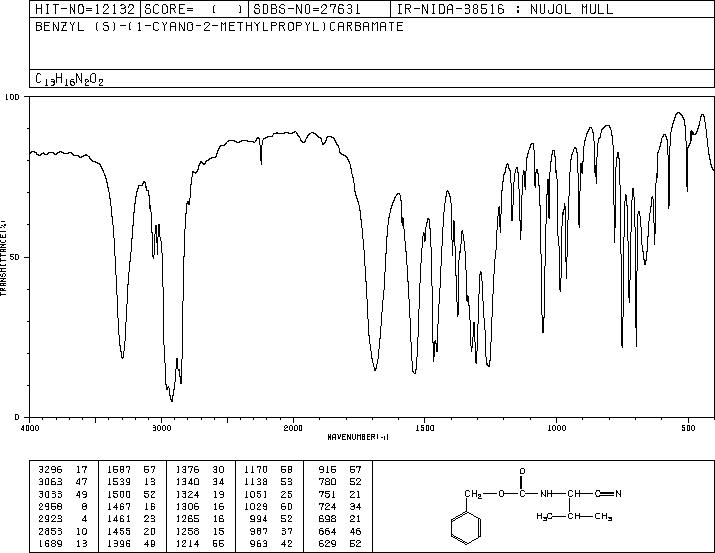Select the 1340 peak entry in the table

[200, 482]
